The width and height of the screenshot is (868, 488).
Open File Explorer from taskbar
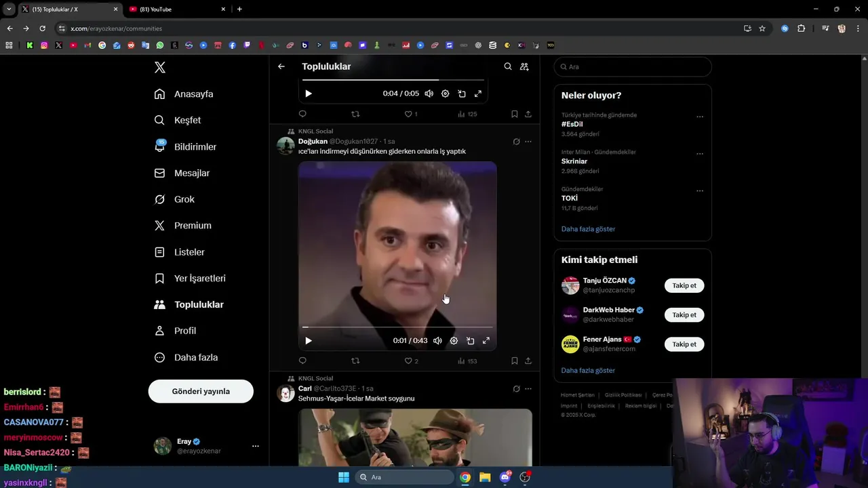[x=485, y=477]
